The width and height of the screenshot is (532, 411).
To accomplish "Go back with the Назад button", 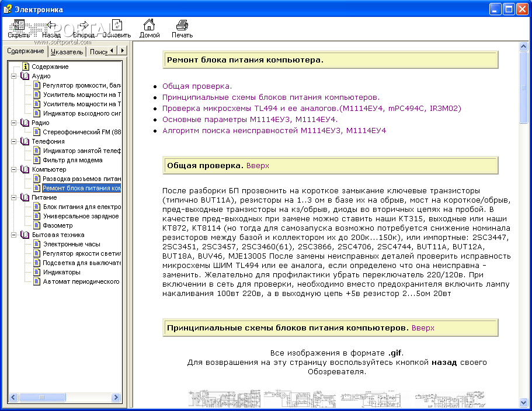I will tap(51, 29).
